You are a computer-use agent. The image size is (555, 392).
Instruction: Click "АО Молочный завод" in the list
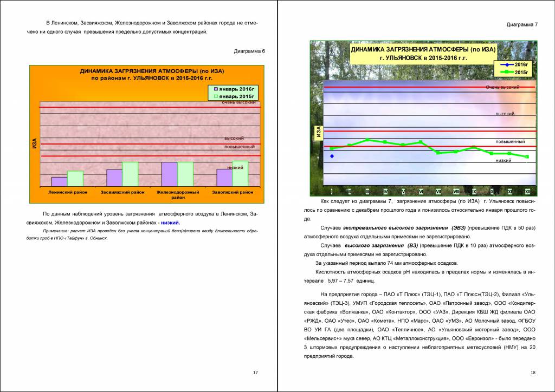click(490, 321)
